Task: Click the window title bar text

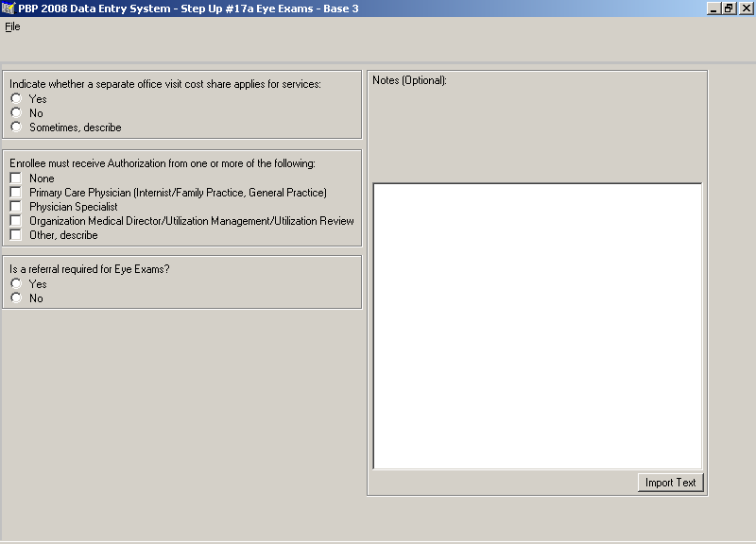Action: click(x=188, y=8)
